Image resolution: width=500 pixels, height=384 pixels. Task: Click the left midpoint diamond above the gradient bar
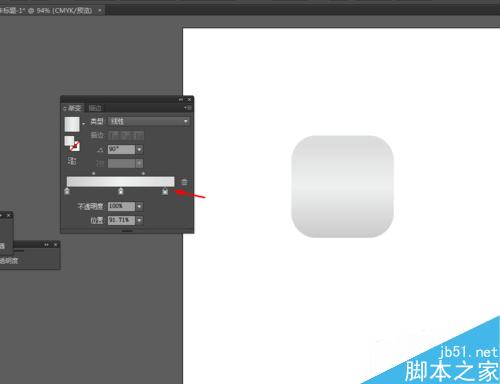click(94, 173)
